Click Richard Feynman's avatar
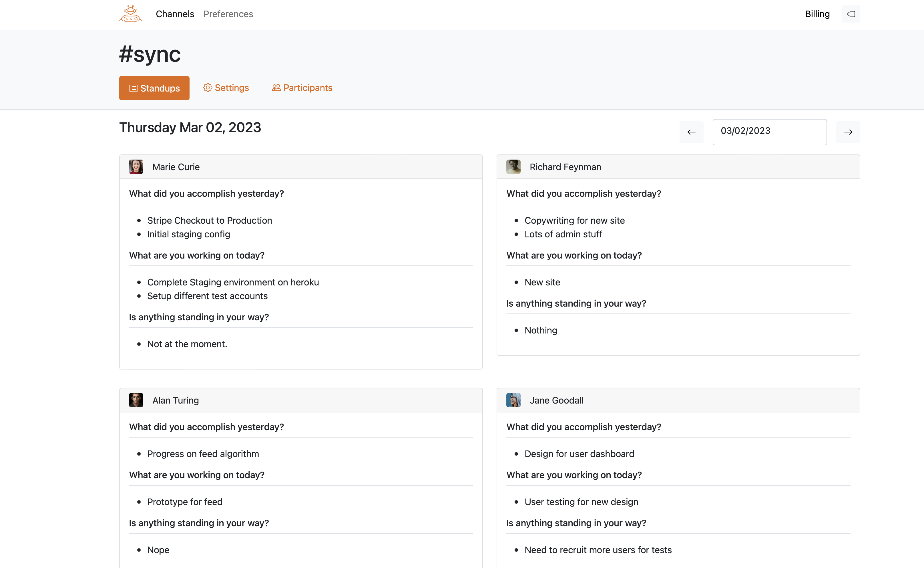This screenshot has width=924, height=568. [513, 167]
